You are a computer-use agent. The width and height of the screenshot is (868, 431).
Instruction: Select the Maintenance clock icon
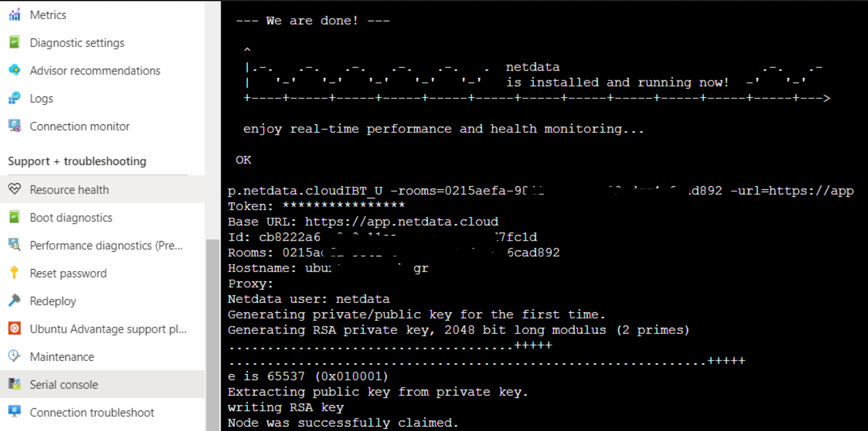14,357
